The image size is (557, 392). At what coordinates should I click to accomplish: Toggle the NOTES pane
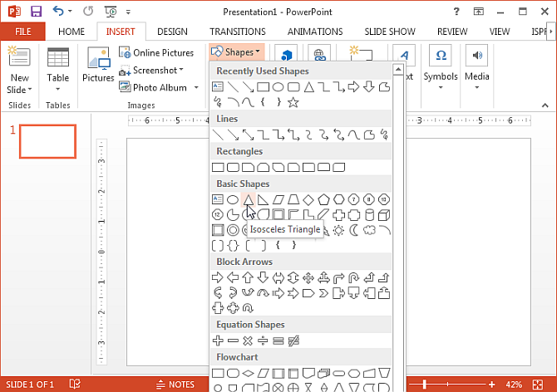[175, 385]
